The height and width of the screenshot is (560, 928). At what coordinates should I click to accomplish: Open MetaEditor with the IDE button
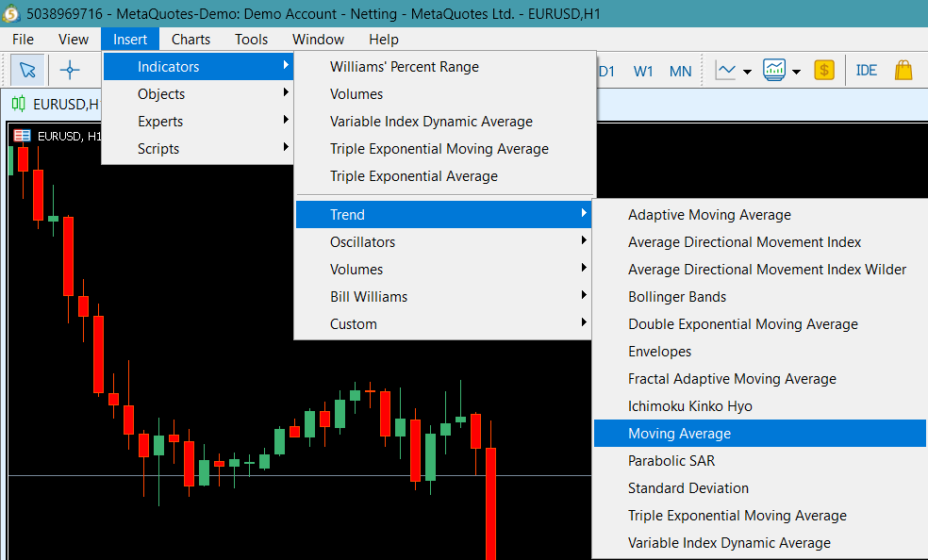[x=866, y=70]
